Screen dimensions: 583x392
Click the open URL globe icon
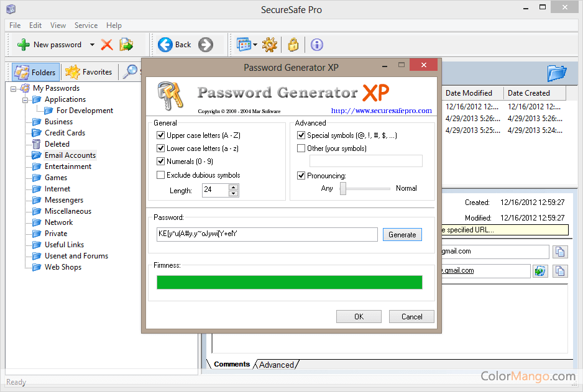[x=540, y=271]
